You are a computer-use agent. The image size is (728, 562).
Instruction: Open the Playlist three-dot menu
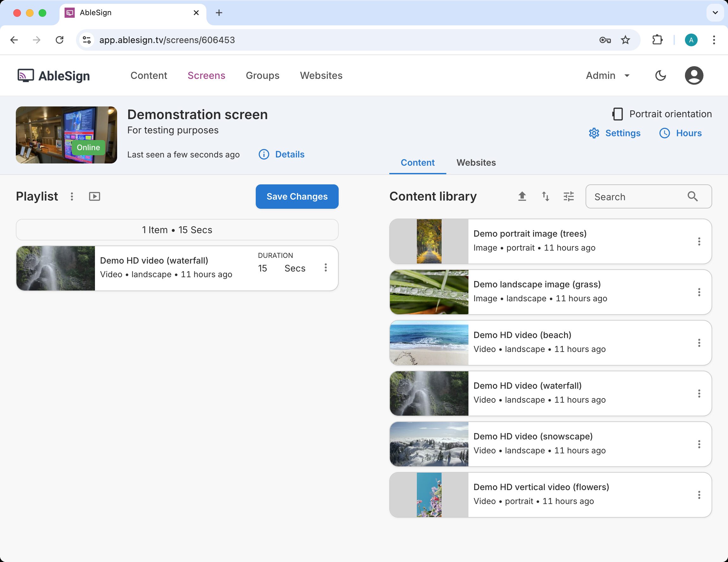coord(72,196)
